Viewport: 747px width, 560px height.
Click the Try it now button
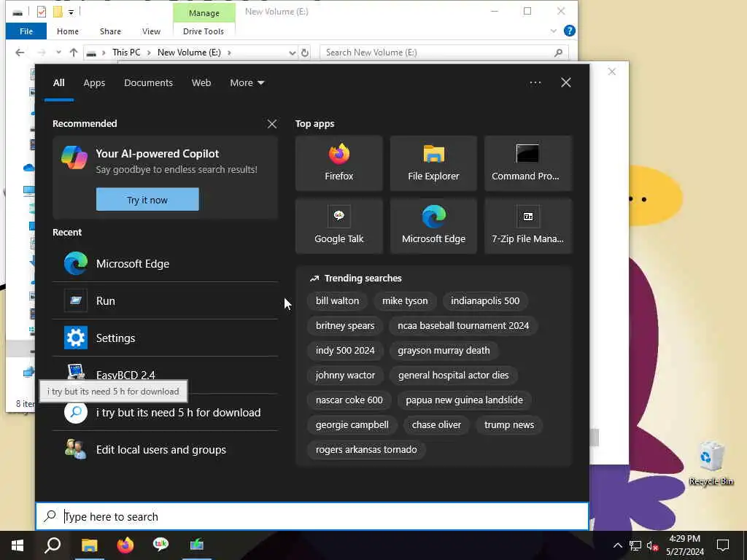pos(147,200)
